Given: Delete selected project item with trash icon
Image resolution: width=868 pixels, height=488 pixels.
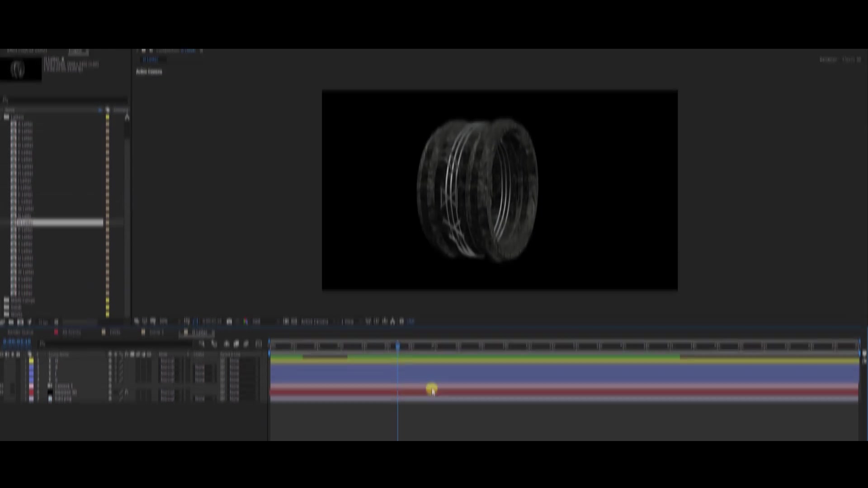Looking at the screenshot, I should (x=56, y=322).
